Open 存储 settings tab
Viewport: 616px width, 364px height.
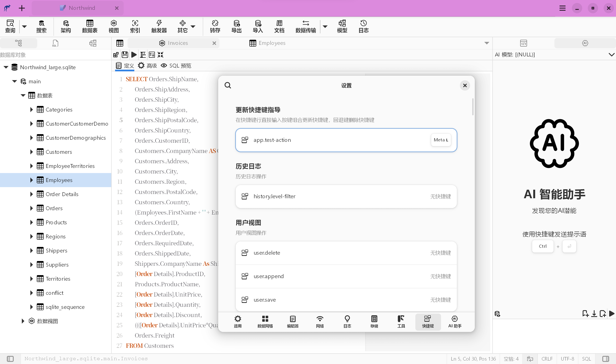374,321
